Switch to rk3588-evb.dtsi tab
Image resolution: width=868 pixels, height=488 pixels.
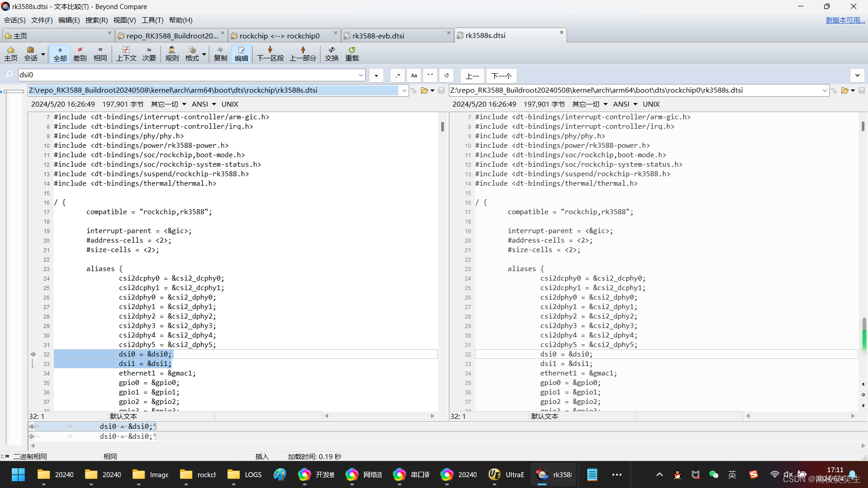point(378,36)
